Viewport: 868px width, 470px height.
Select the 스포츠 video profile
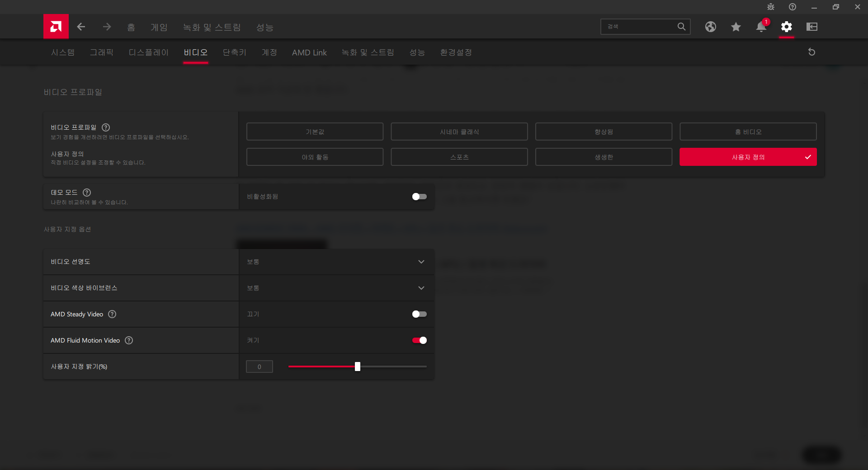tap(459, 157)
